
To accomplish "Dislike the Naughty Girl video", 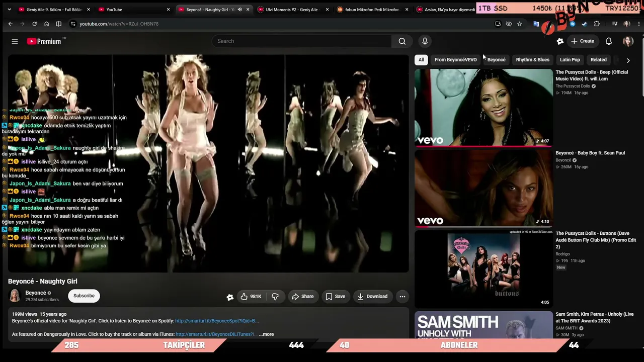I will pos(275,297).
